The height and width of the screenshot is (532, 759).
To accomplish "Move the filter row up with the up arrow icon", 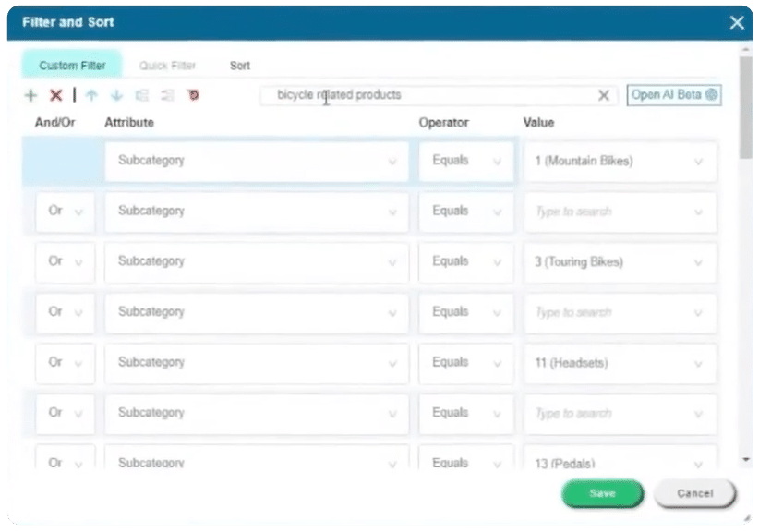I will (91, 95).
